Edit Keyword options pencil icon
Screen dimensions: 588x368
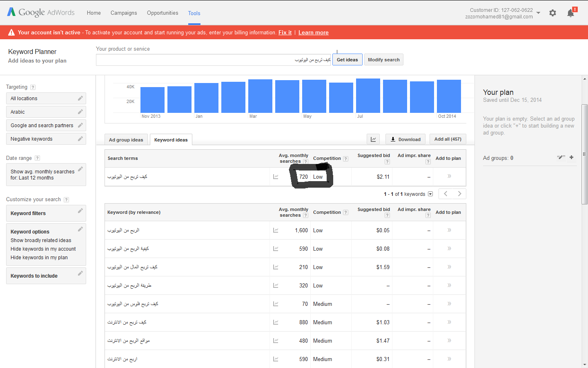coord(80,229)
